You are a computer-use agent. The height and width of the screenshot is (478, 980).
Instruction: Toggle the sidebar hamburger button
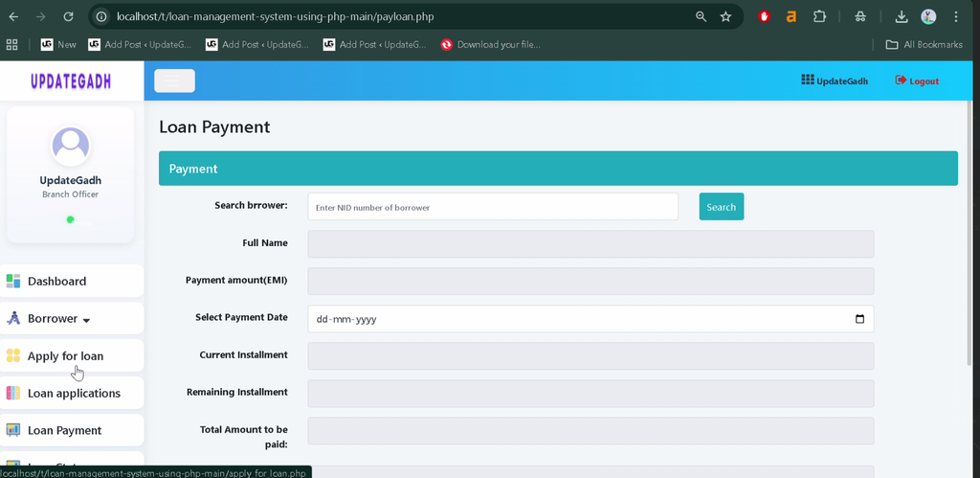[x=174, y=80]
